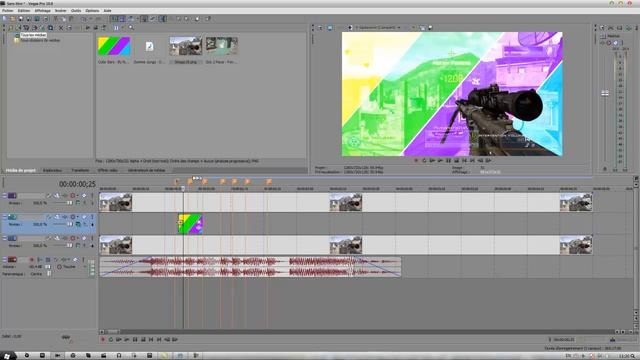The height and width of the screenshot is (360, 640).
Task: Open the Windows Start menu
Action: pos(7,356)
